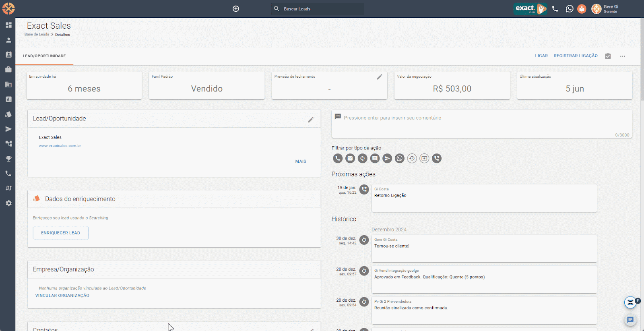The width and height of the screenshot is (644, 331).
Task: Expand lead details with MAIS
Action: click(x=301, y=161)
